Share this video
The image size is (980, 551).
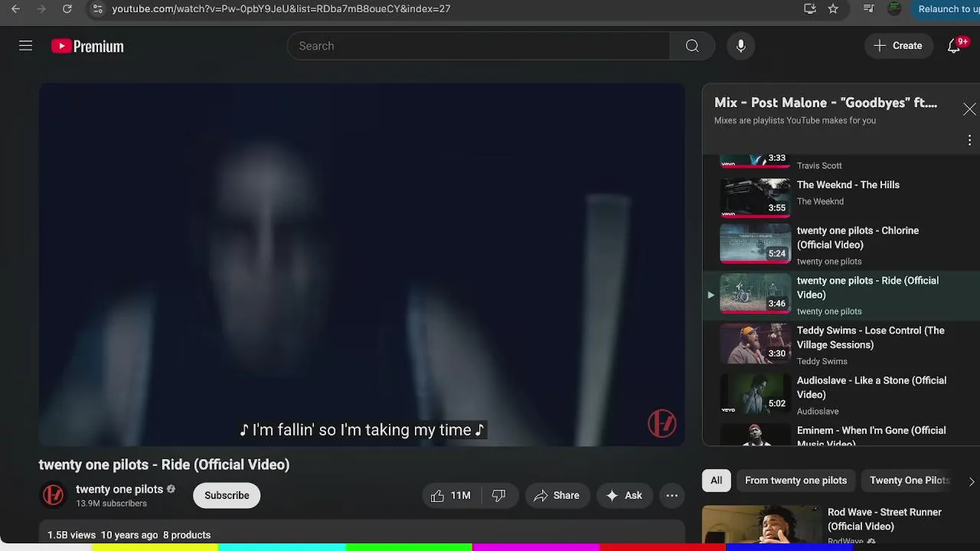[557, 495]
